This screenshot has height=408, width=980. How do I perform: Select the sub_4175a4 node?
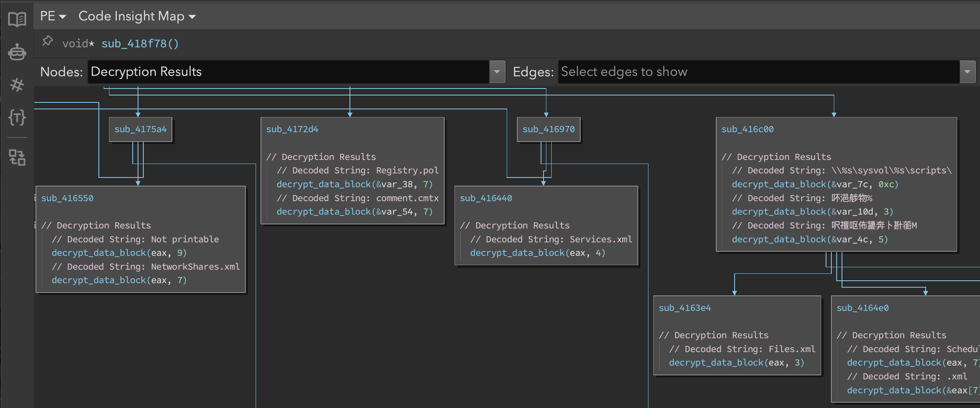(140, 129)
